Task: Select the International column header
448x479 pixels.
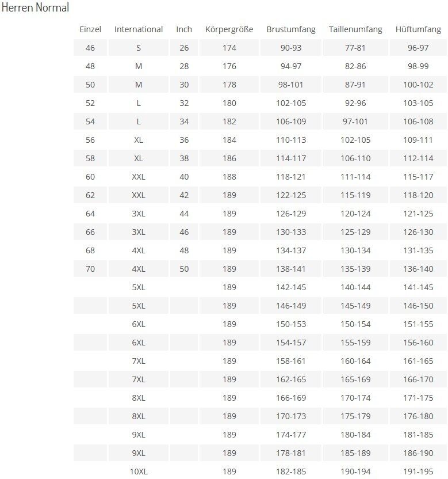Action: coord(139,29)
